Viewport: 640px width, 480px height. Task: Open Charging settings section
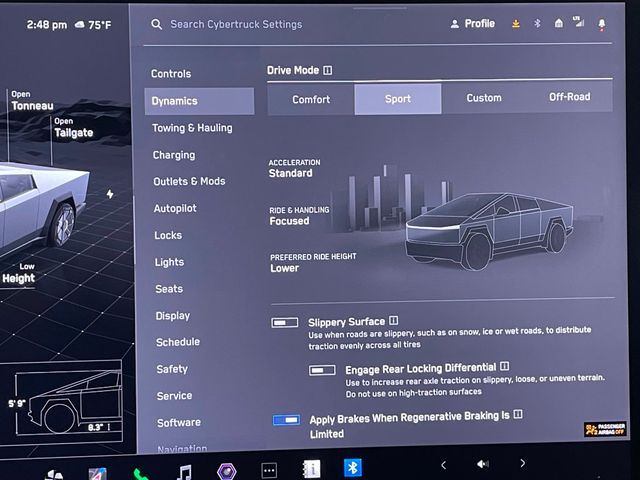(x=174, y=155)
